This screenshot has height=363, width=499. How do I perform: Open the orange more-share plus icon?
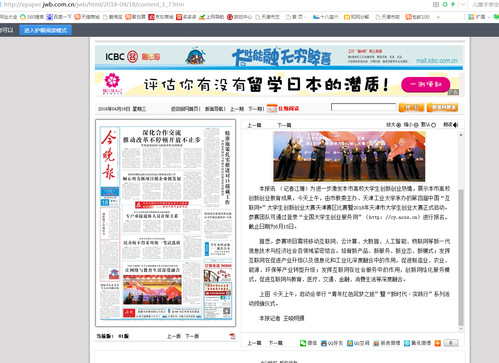click(438, 343)
